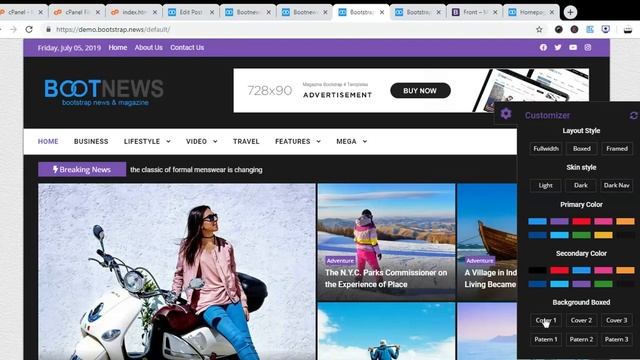Image resolution: width=640 pixels, height=360 pixels.
Task: Open the Customizer gear icon
Action: pos(506,113)
